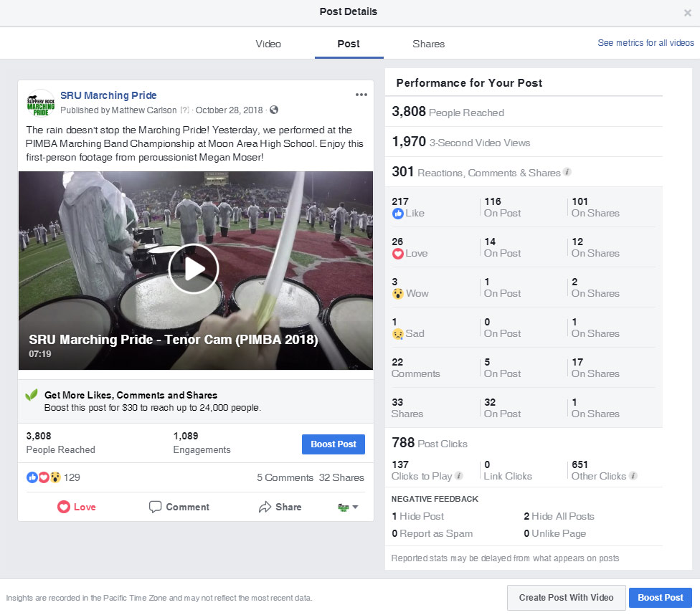Play the Tenor Cam video
This screenshot has height=615, width=700.
194,269
